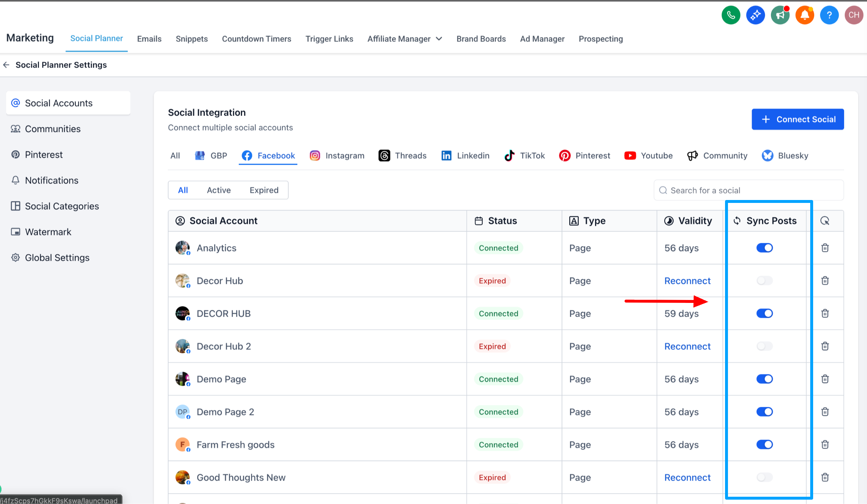
Task: Delete the Analytics account via trash icon
Action: (825, 248)
